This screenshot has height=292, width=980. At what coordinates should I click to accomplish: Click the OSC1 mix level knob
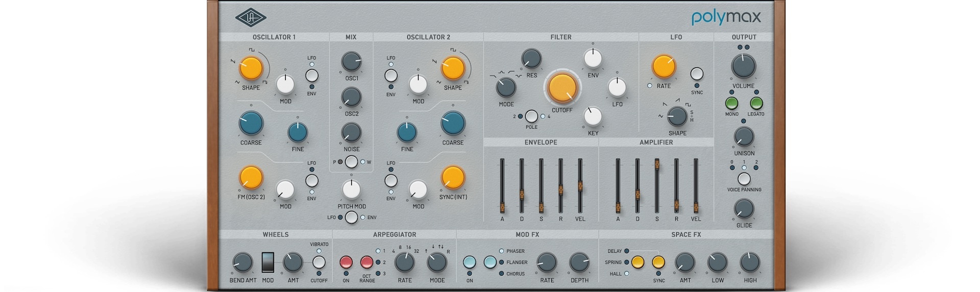[x=351, y=62]
